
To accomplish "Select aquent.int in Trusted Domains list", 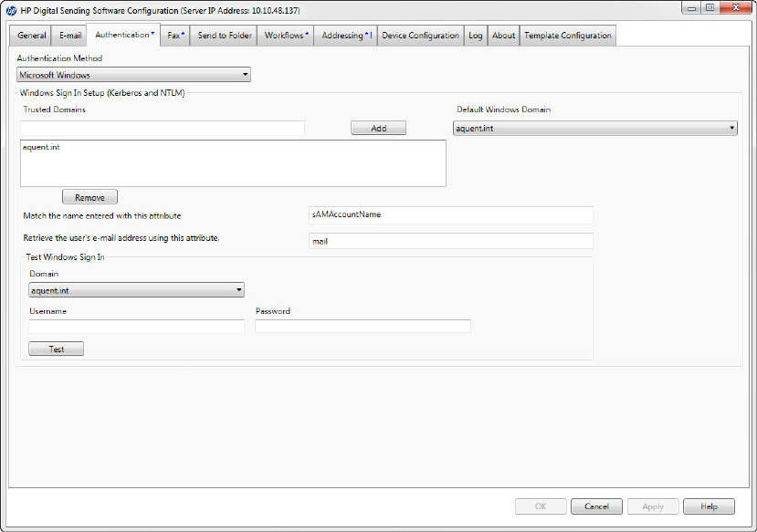I will point(41,147).
